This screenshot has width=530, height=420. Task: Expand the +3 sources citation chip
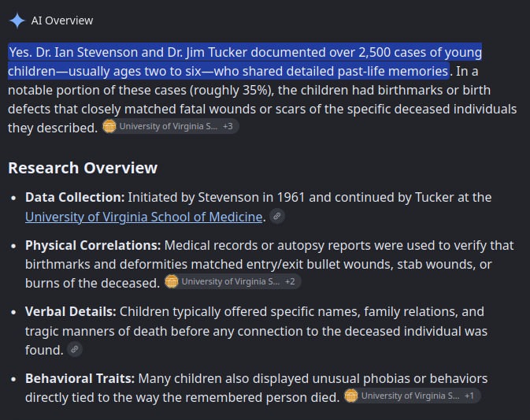click(228, 127)
